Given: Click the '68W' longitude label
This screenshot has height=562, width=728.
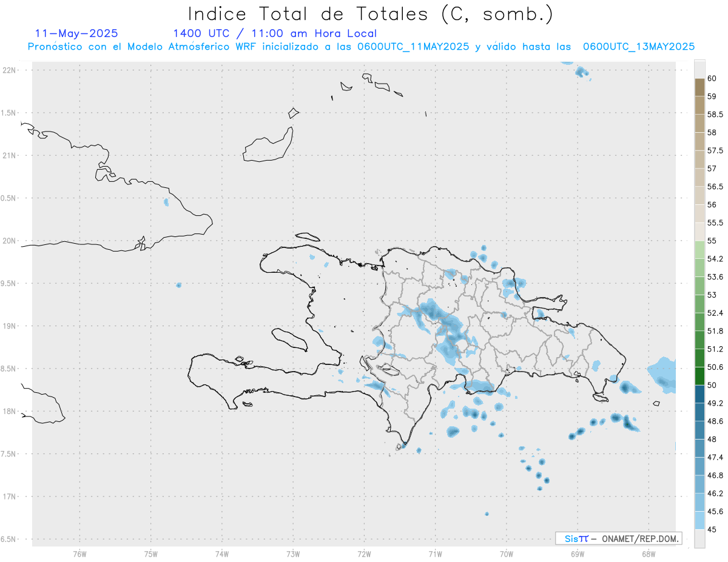Looking at the screenshot, I should click(649, 554).
